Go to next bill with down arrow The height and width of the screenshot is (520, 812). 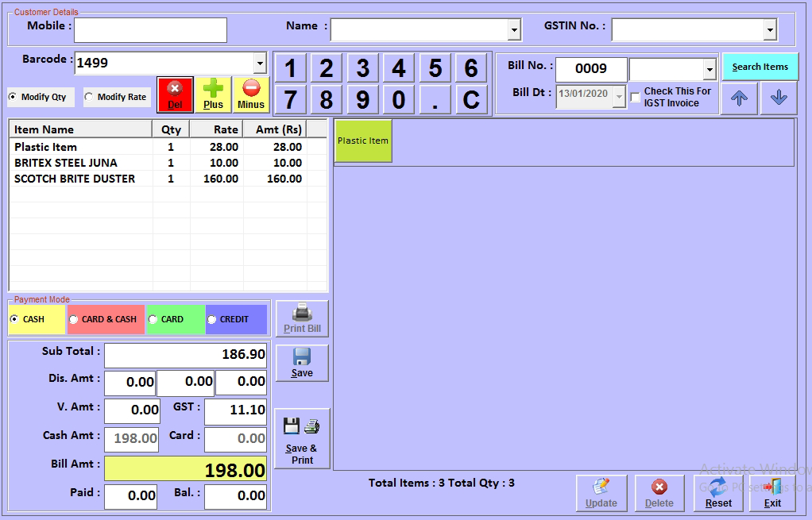(x=779, y=98)
